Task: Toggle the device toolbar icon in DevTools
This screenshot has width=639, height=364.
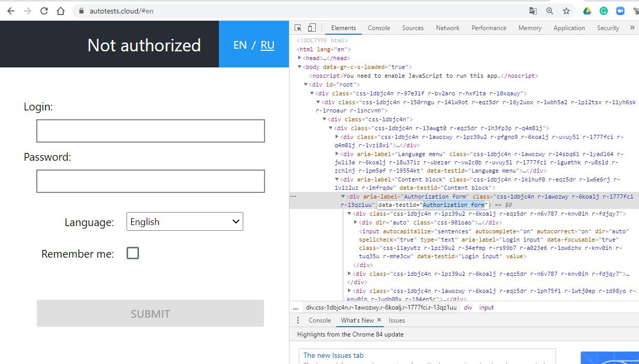Action: coord(312,28)
